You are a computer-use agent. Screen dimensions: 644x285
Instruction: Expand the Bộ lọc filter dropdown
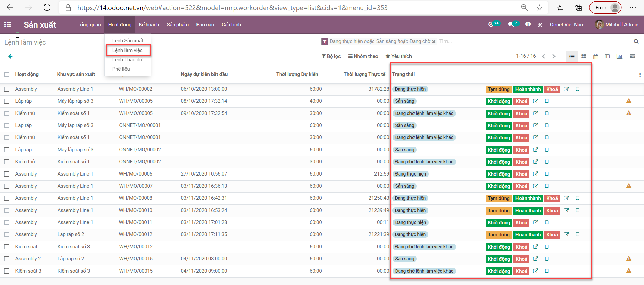coord(331,56)
